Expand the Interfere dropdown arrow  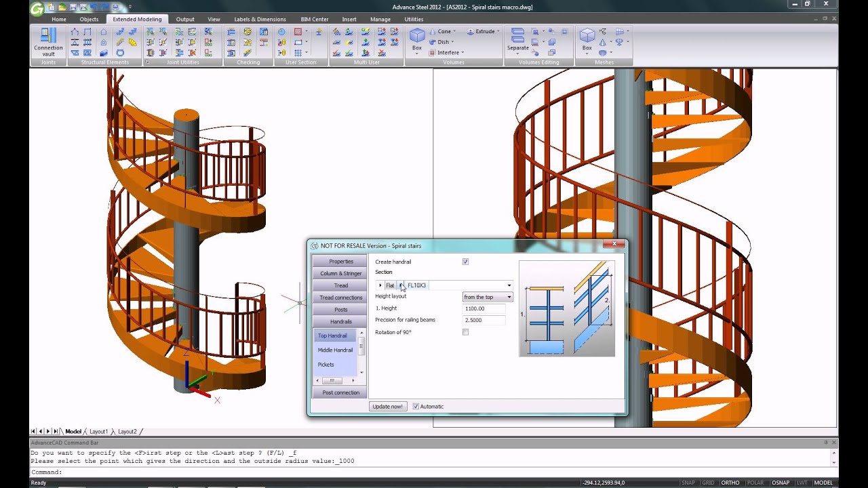point(462,53)
